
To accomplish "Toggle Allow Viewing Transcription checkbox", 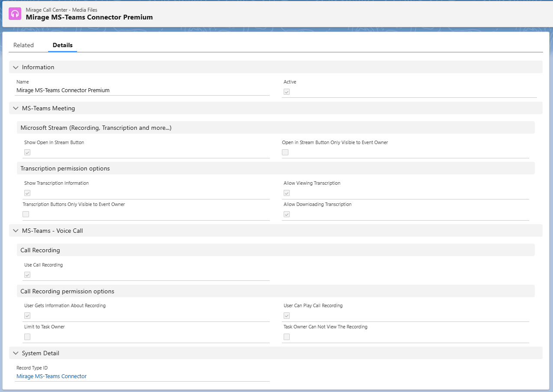I will tap(287, 193).
